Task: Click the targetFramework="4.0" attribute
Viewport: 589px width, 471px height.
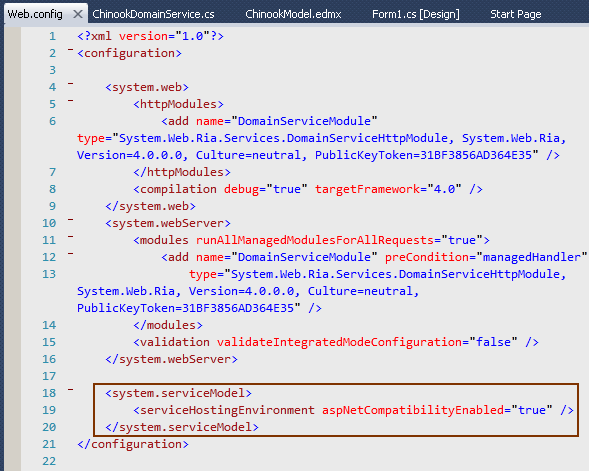Action: (x=388, y=189)
